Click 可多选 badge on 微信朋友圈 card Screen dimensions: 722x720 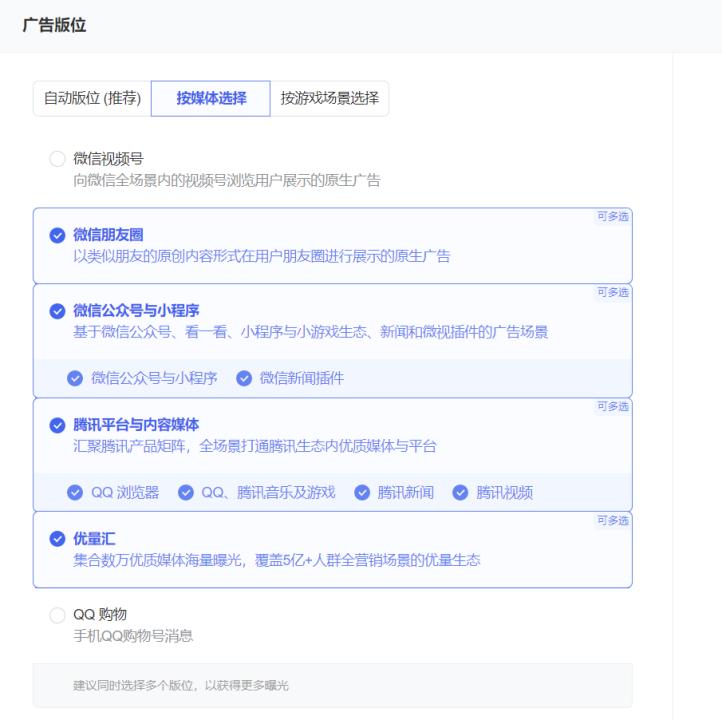[612, 216]
